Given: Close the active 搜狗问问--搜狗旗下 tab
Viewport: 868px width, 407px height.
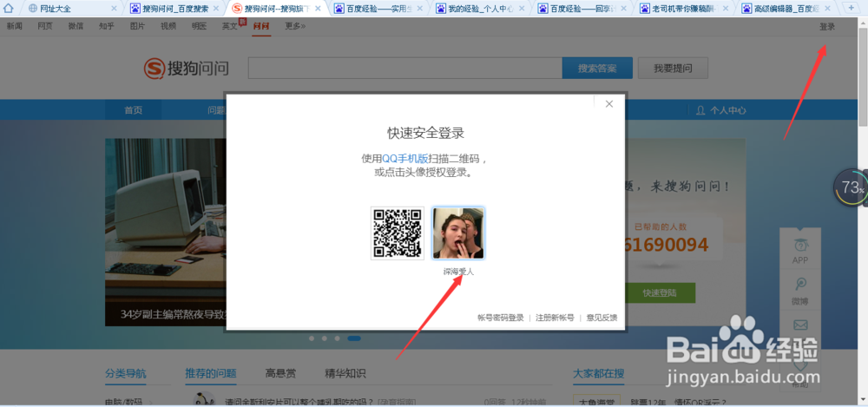Looking at the screenshot, I should pos(318,9).
